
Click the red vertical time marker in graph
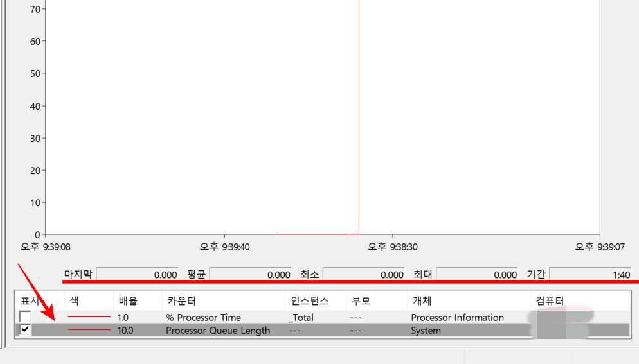pos(359,117)
